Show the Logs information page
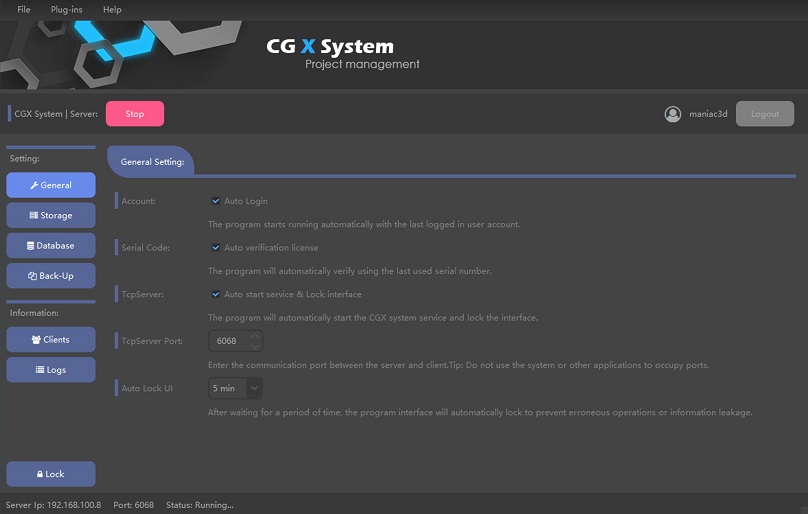The image size is (808, 514). (51, 370)
